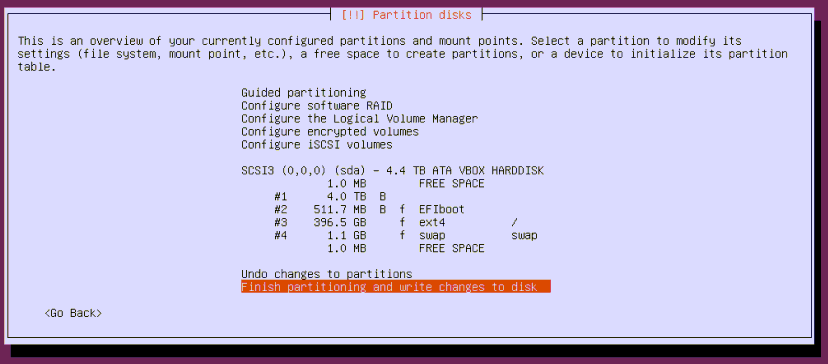Image resolution: width=828 pixels, height=364 pixels.
Task: Choose Configure software RAID
Action: click(x=317, y=105)
